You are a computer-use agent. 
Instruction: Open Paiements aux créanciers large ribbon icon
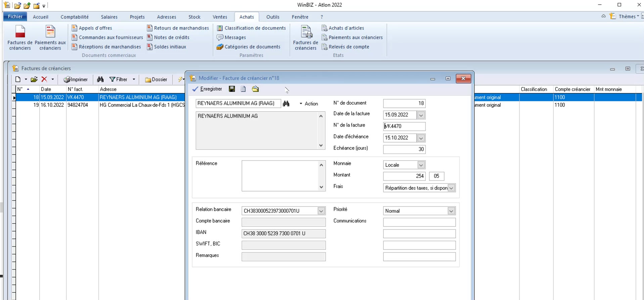(50, 38)
